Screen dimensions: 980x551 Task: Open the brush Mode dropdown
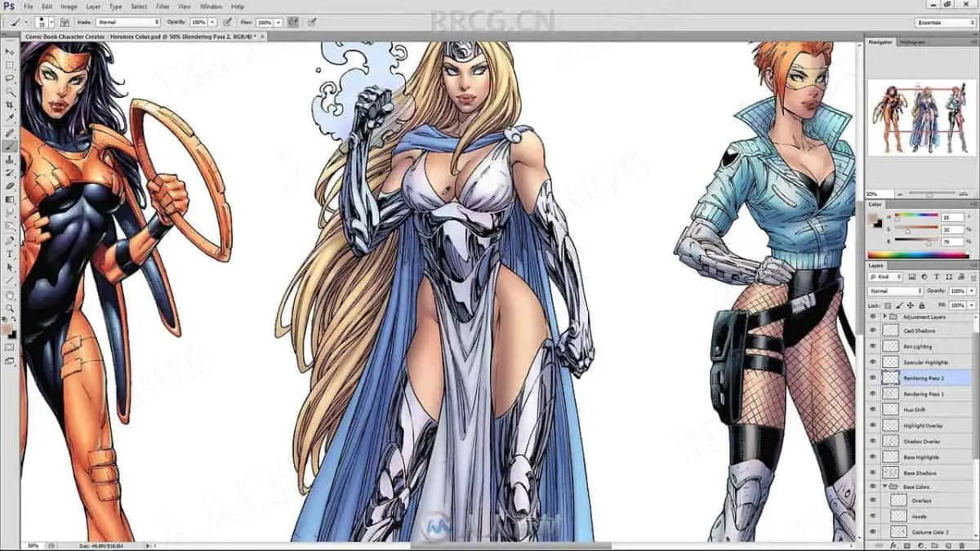[x=128, y=22]
